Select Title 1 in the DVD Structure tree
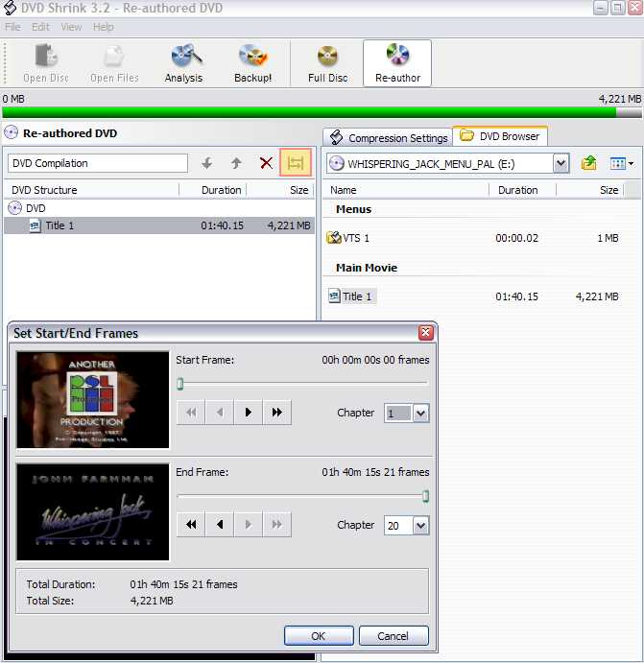This screenshot has width=644, height=663. coord(159,225)
